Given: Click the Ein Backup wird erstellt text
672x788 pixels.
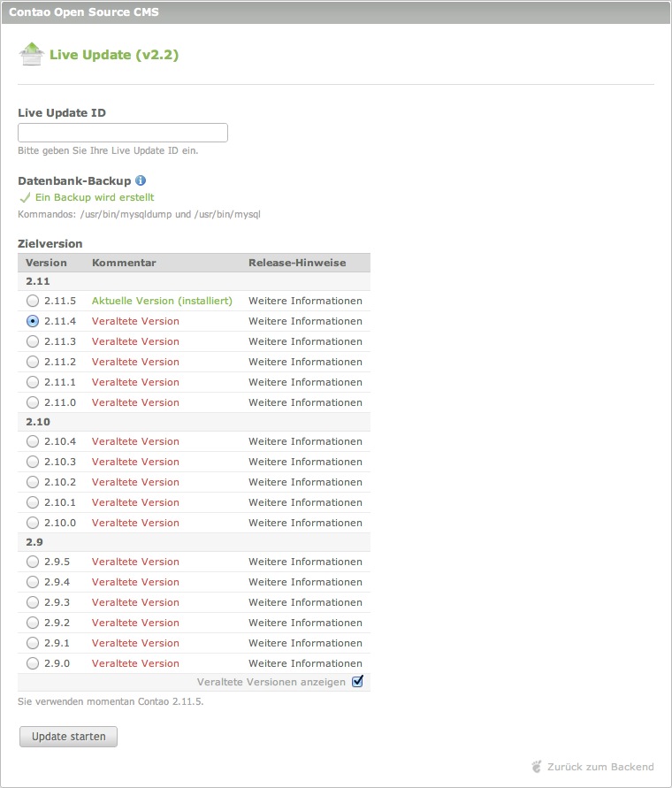Looking at the screenshot, I should [x=95, y=197].
